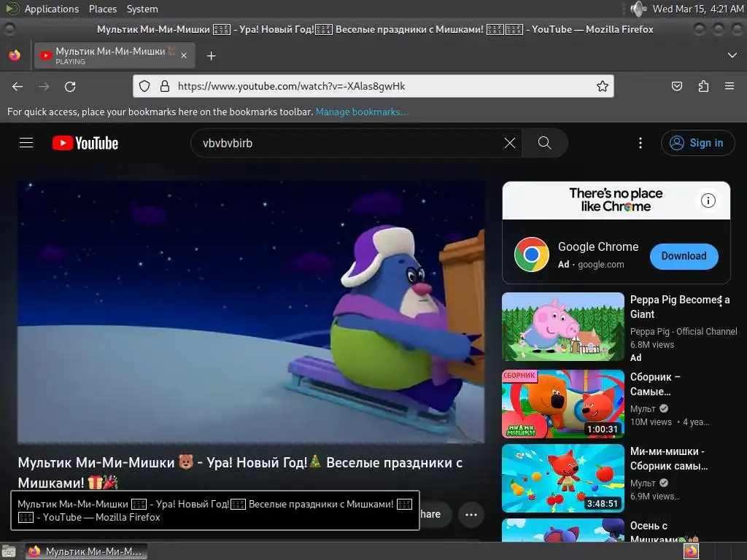Open the YouTube hamburger guide menu
The width and height of the screenshot is (747, 560).
[26, 143]
